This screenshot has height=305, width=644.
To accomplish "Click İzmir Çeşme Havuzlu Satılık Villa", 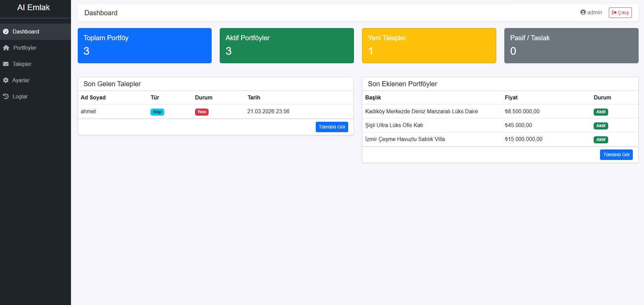I will [x=405, y=139].
